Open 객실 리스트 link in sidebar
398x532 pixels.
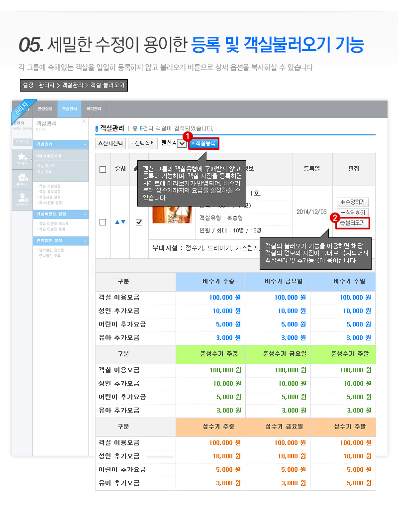[x=46, y=166]
